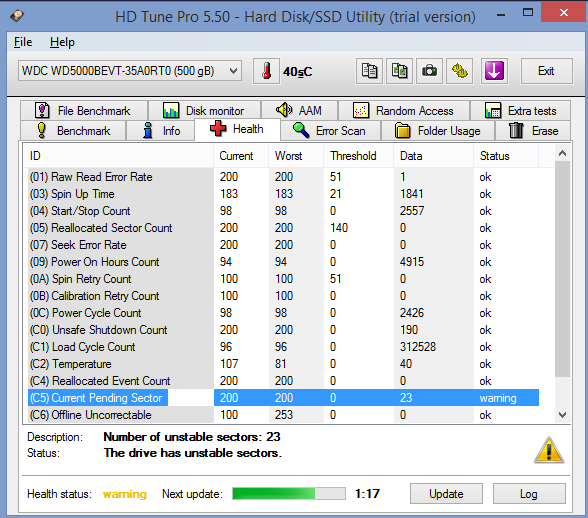Open the Extra tests tab
Screen dimensions: 588x518
[x=520, y=111]
